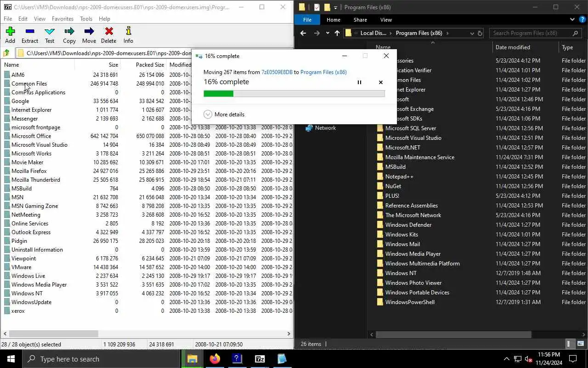Expand More details in move dialog
The image size is (588, 368).
(224, 115)
